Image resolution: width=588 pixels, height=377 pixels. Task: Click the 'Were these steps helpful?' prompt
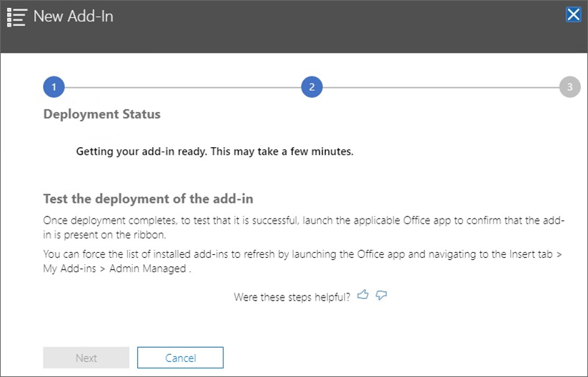click(x=291, y=296)
